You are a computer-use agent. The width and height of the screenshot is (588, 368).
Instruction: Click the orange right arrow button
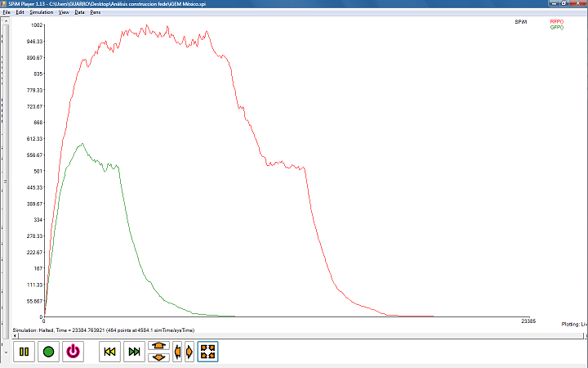pyautogui.click(x=189, y=352)
